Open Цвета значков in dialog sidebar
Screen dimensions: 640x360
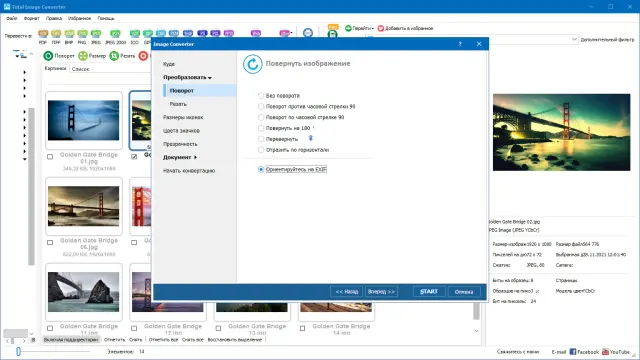181,131
